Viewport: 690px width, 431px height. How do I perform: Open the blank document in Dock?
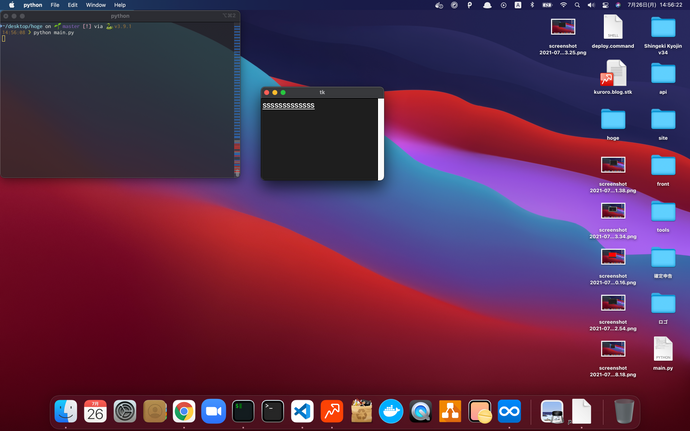tap(581, 411)
